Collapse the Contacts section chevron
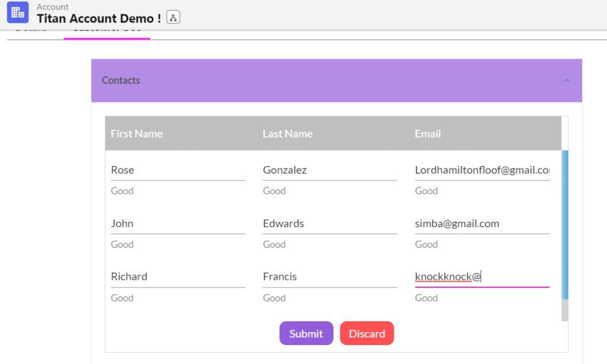 click(566, 81)
